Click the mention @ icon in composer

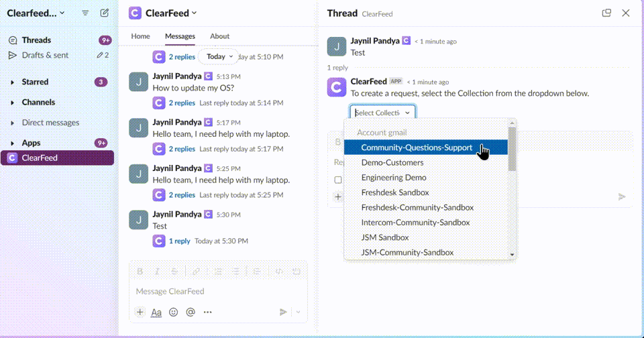(x=191, y=312)
